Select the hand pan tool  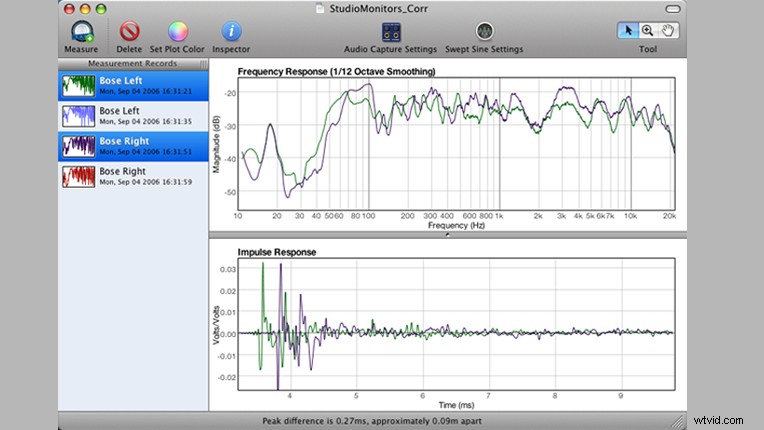[668, 31]
